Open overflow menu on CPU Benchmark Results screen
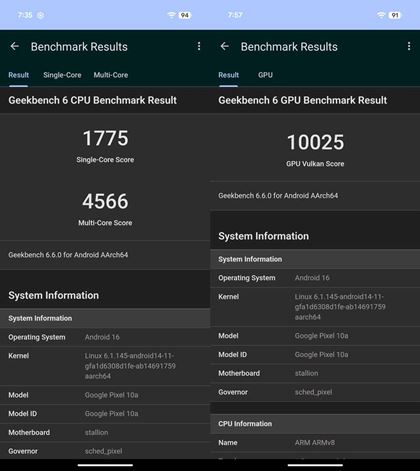 coord(199,46)
